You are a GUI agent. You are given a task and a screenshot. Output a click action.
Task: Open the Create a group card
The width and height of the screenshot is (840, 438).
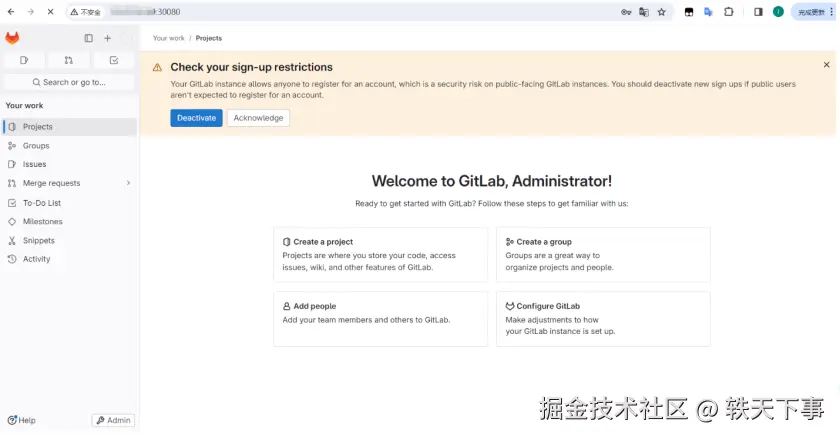coord(603,254)
